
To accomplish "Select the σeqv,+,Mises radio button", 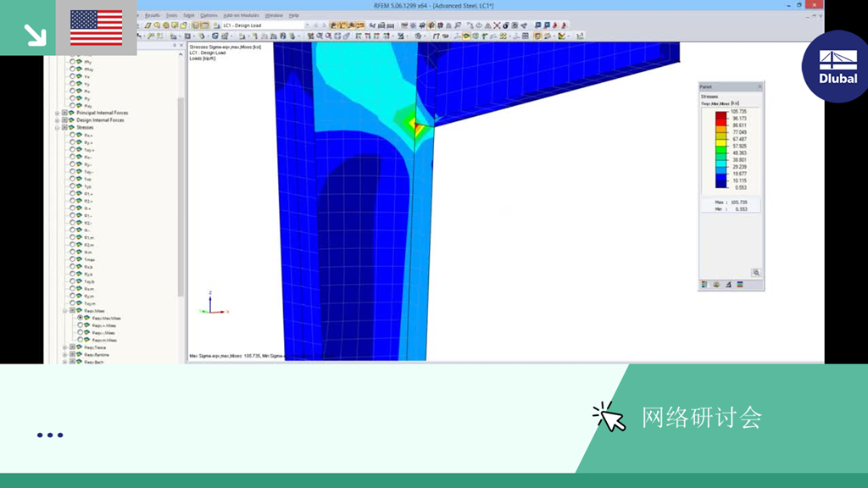I will point(80,325).
